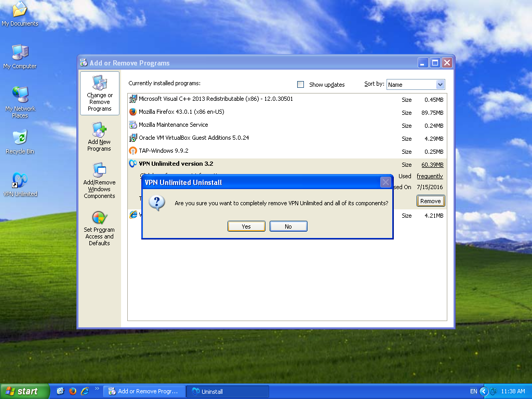
Task: Click the VPN Unlimited list entry icon
Action: click(x=132, y=164)
